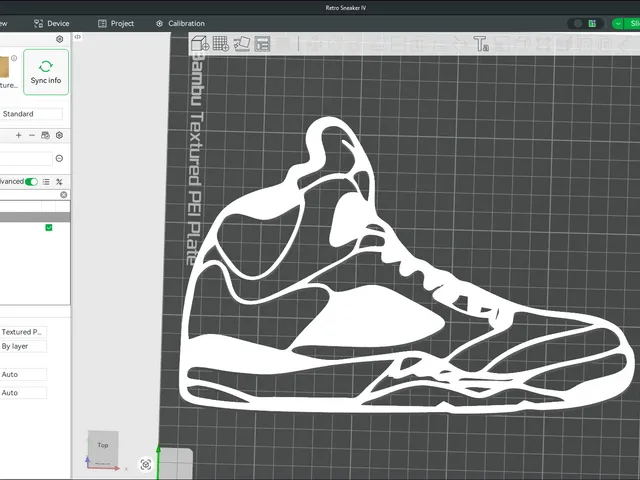Click the plate info circle icon
Viewport: 640px width, 480px height.
pos(14,58)
